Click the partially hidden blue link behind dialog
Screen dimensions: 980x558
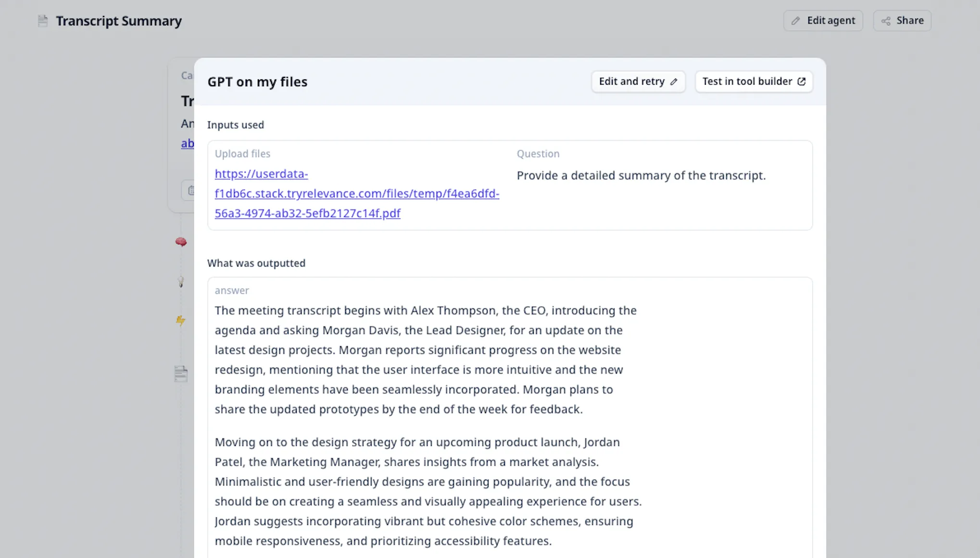[x=187, y=143]
